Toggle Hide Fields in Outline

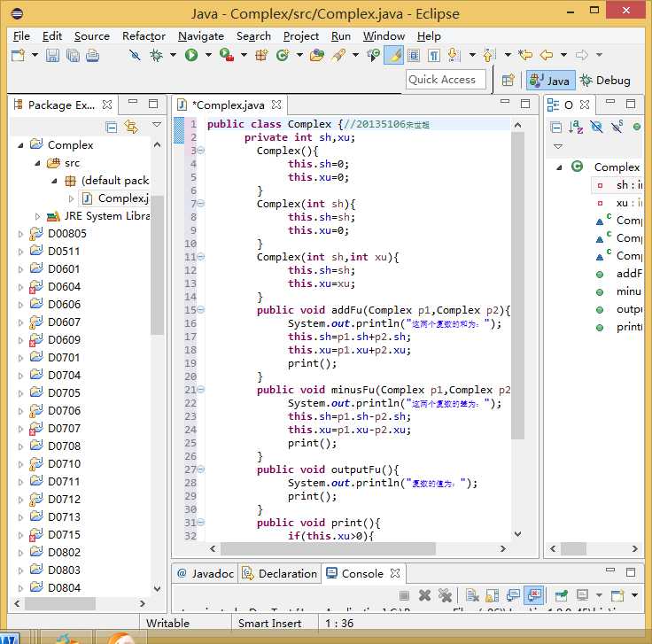tap(596, 127)
